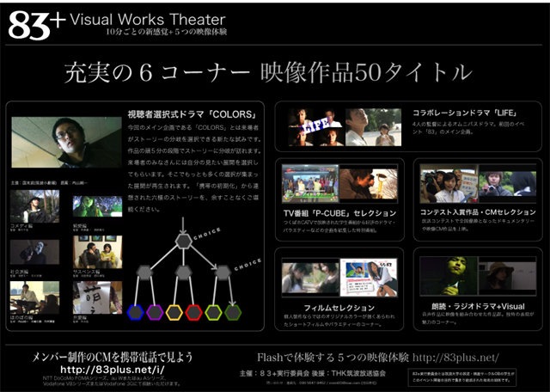This screenshot has width=550, height=392.
Task: Select the purple hexagon story ending
Action: tap(155, 312)
